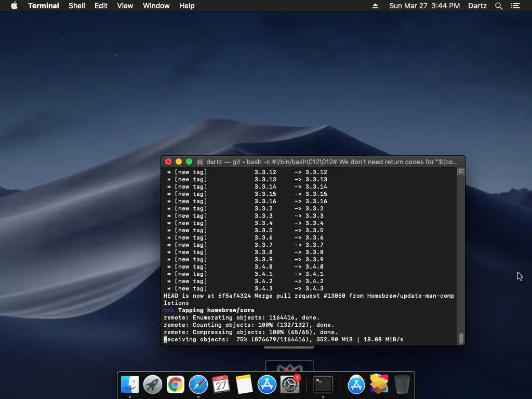Click the new tag 3.3.9 row
This screenshot has width=532, height=399.
pos(245,259)
